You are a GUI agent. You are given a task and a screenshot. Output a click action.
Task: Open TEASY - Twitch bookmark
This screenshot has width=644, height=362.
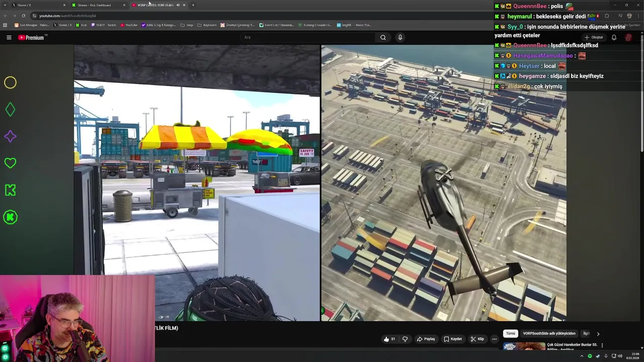pos(104,25)
